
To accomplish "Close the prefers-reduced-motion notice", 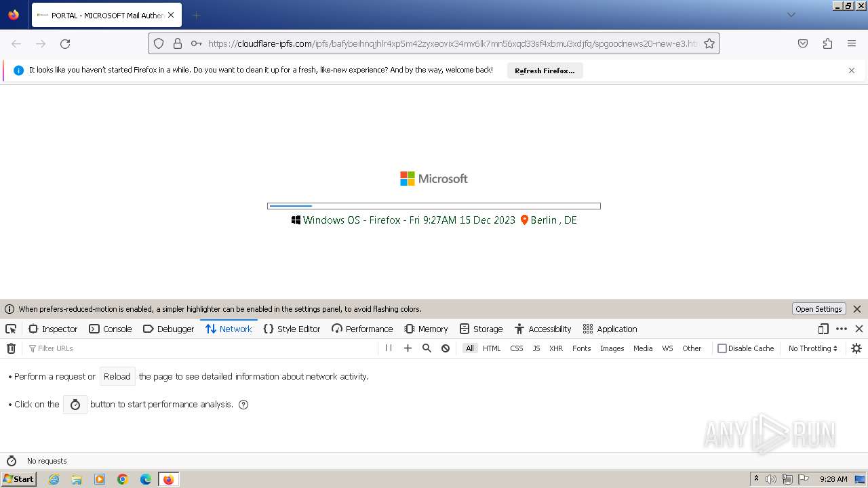I will (x=857, y=309).
